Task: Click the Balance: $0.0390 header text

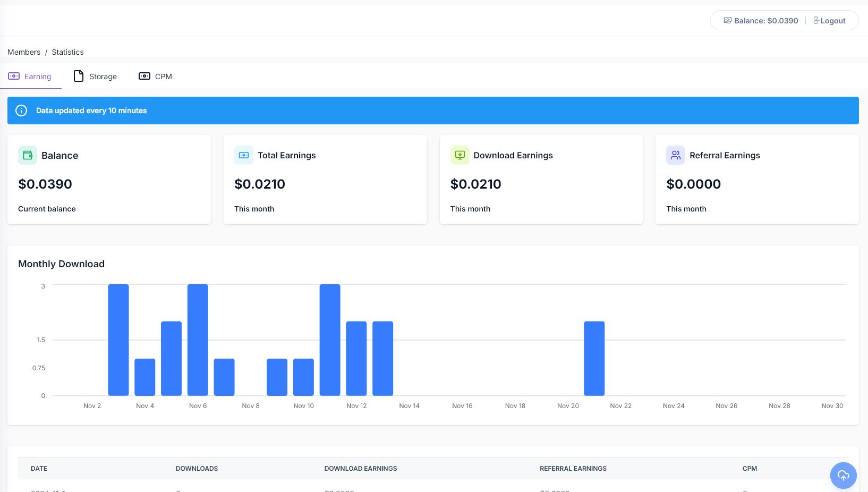Action: point(766,21)
